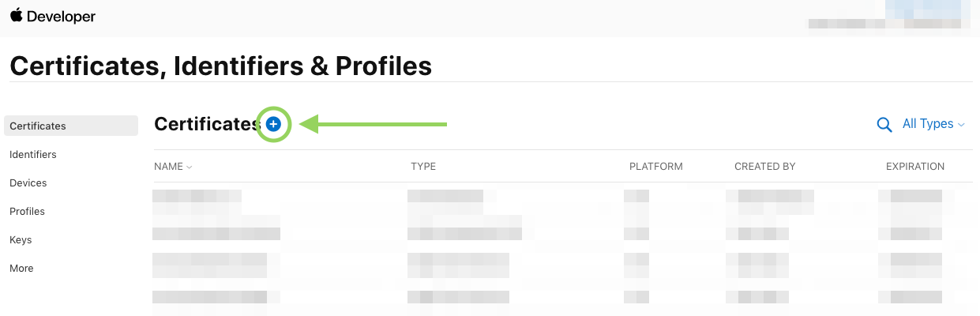The width and height of the screenshot is (980, 316).
Task: Open certificate search with magnifier icon
Action: [884, 125]
